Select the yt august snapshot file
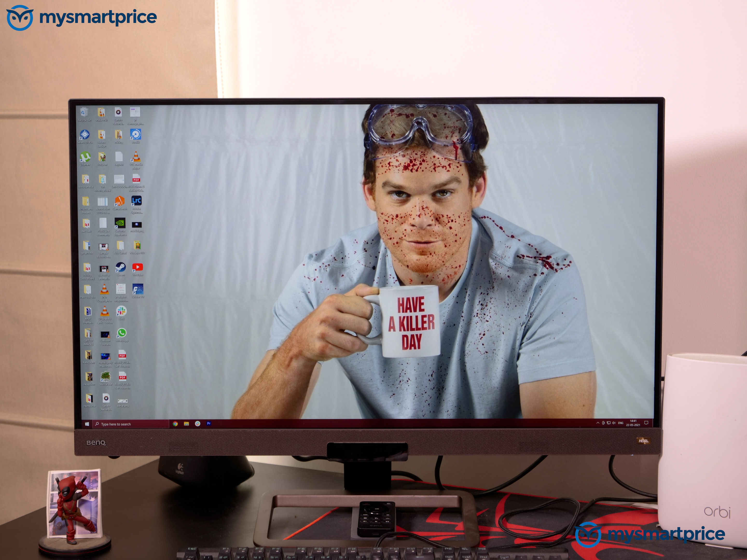Screen dimensions: 747x560 (121, 293)
